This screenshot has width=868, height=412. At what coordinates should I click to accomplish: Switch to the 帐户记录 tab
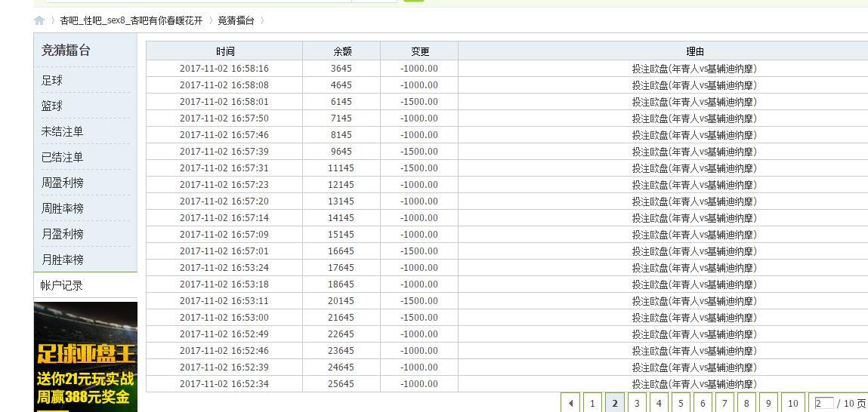62,285
